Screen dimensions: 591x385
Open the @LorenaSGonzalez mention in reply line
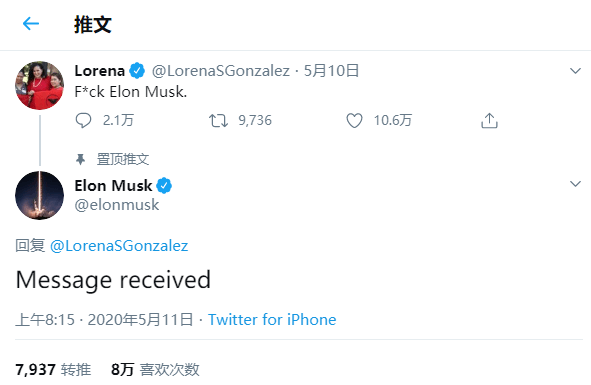(119, 246)
